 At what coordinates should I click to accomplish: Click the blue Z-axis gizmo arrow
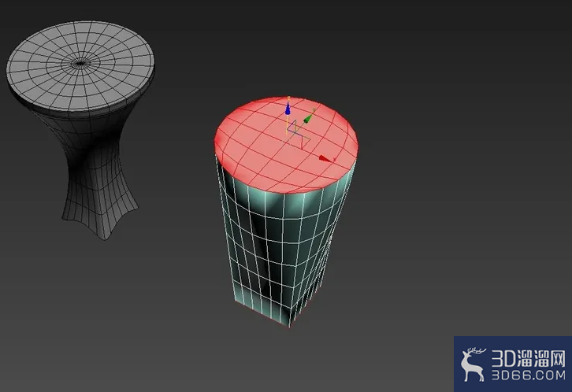(288, 109)
